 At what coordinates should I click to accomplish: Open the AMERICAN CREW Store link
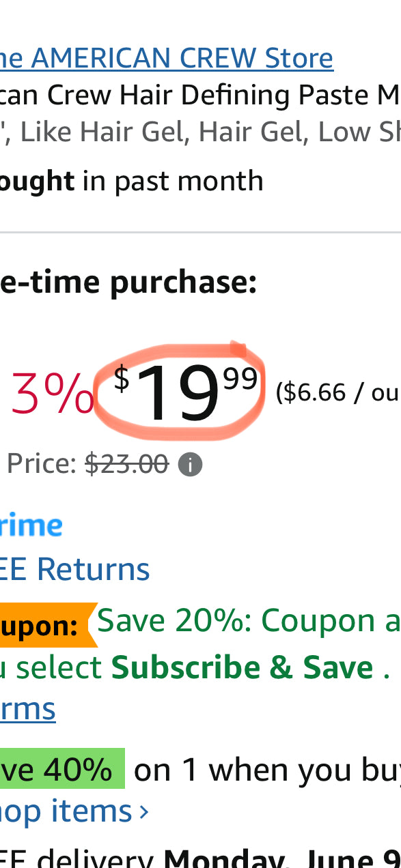167,59
